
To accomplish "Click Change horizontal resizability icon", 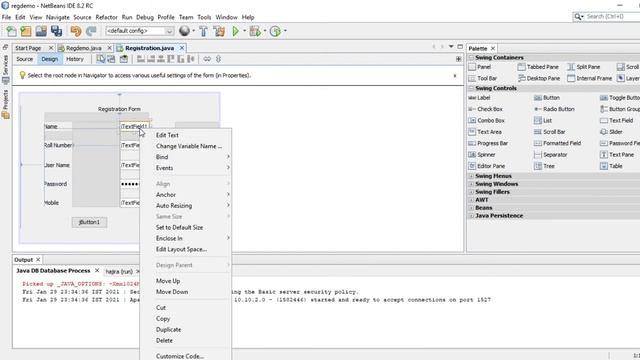I will (x=207, y=59).
